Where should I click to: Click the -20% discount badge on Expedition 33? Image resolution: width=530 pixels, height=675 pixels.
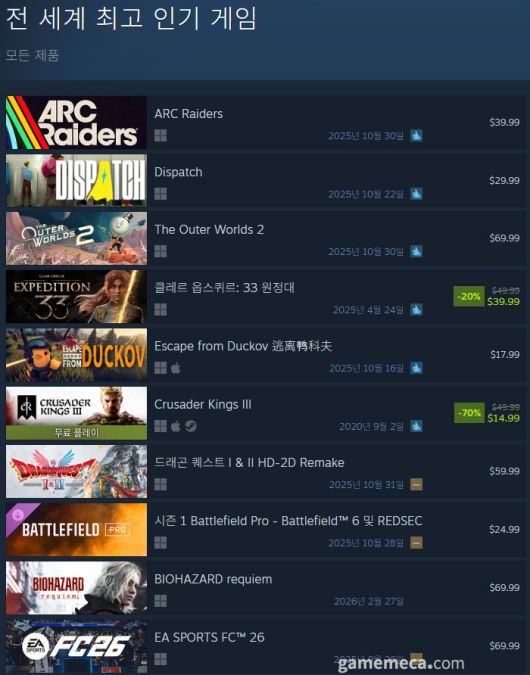pyautogui.click(x=469, y=297)
